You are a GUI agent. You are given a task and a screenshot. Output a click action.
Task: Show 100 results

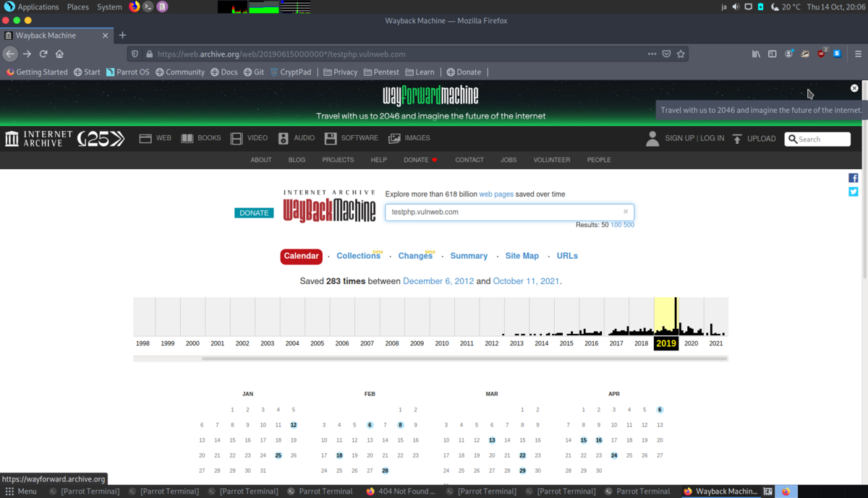[616, 225]
